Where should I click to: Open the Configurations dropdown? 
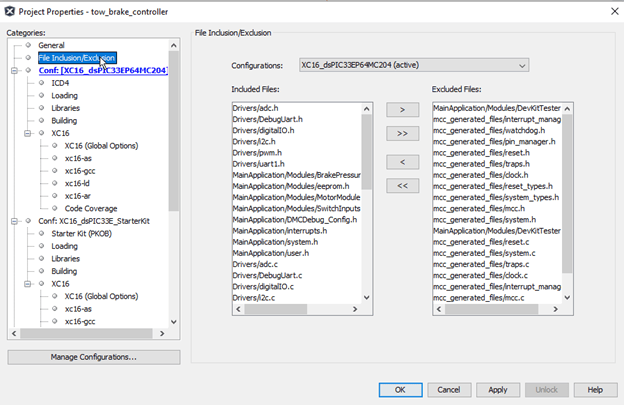click(x=412, y=66)
